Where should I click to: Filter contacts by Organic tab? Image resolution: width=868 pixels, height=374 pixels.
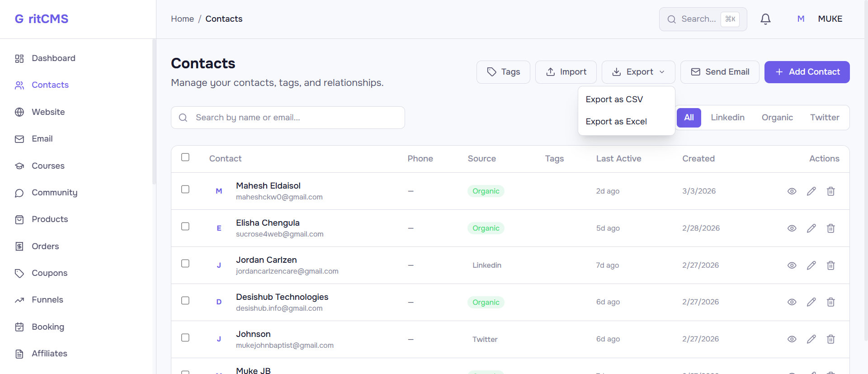tap(777, 118)
